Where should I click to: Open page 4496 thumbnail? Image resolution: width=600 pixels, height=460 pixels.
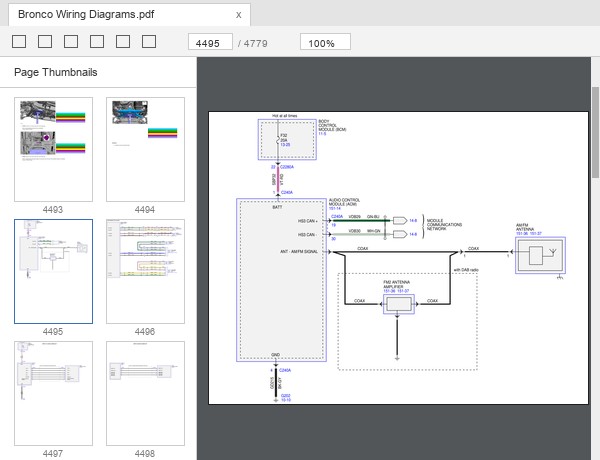[x=145, y=271]
